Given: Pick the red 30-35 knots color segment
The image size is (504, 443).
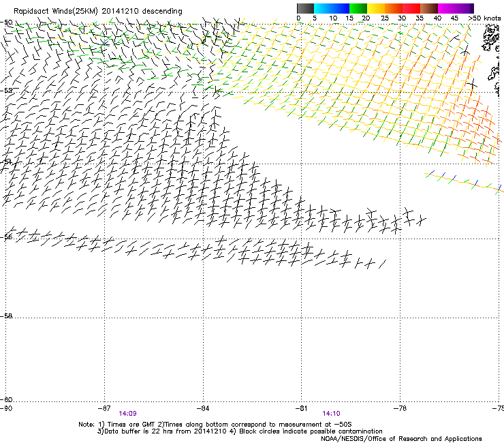Looking at the screenshot, I should point(411,8).
